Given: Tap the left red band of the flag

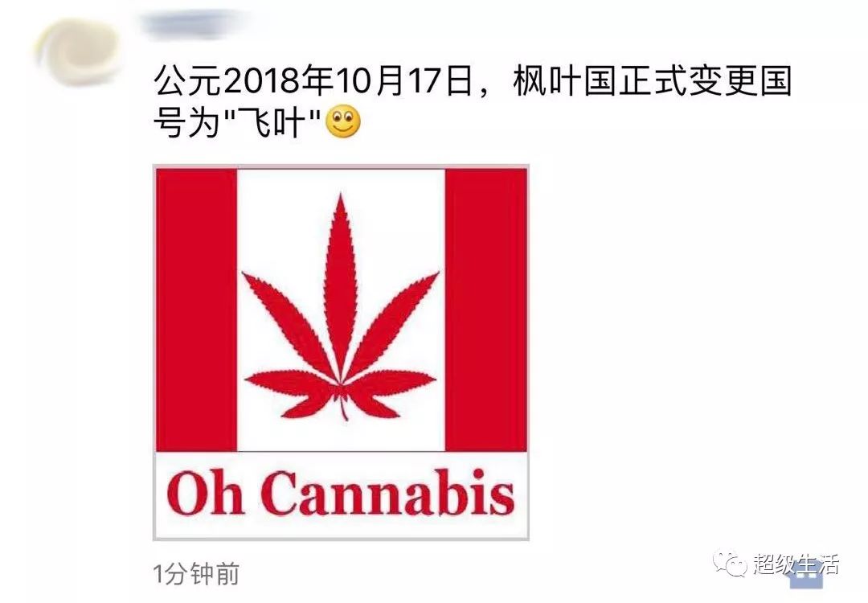Looking at the screenshot, I should pos(197,310).
